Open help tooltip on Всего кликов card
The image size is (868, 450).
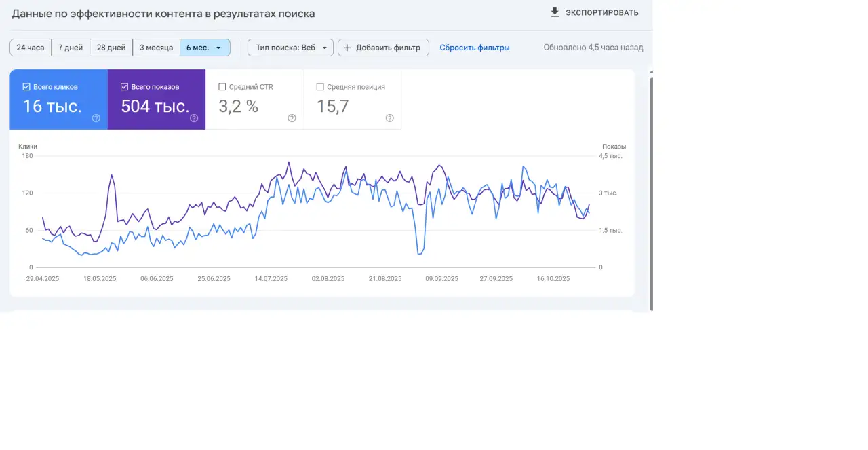coord(96,117)
